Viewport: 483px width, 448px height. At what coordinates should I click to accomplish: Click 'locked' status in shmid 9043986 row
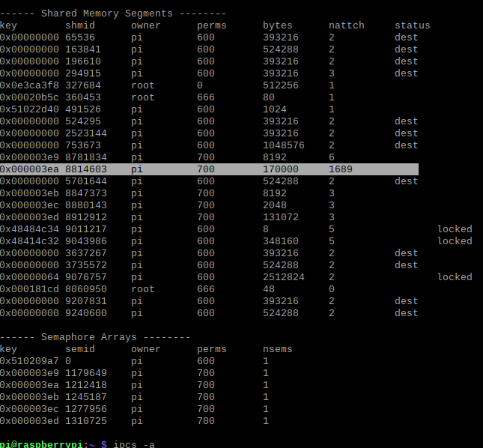pyautogui.click(x=455, y=241)
